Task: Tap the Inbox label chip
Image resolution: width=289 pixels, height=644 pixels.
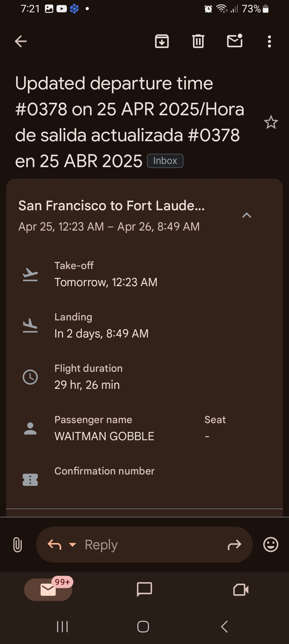Action: pos(165,161)
